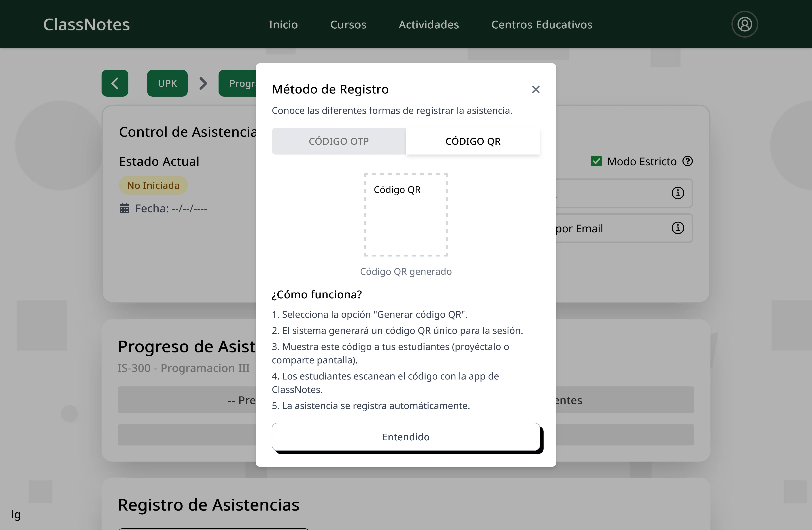Go to Centros Educativos

point(542,24)
